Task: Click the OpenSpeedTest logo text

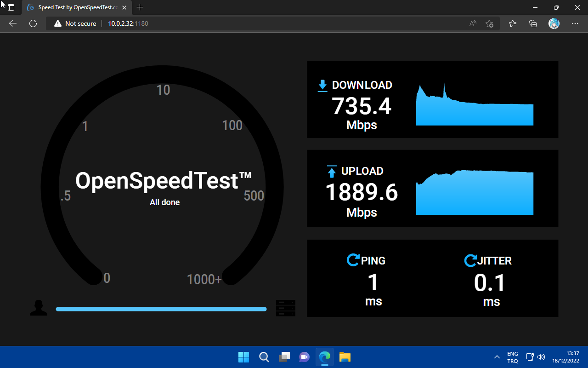Action: [x=164, y=180]
